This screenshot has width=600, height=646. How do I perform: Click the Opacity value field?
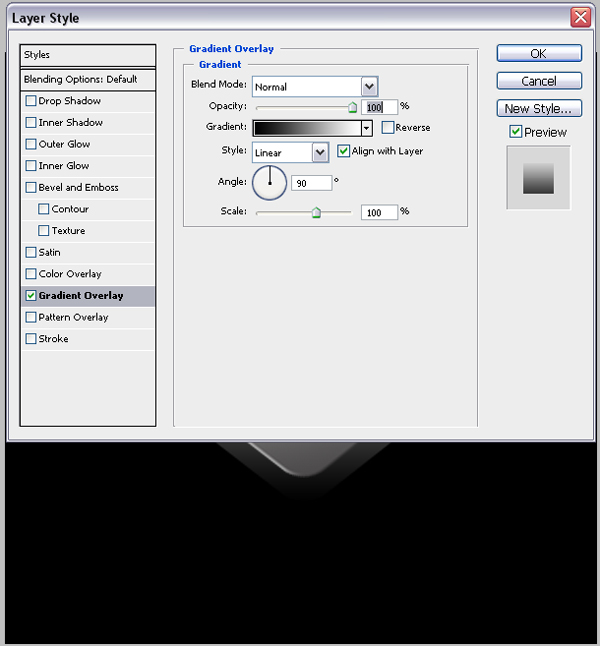(x=379, y=107)
